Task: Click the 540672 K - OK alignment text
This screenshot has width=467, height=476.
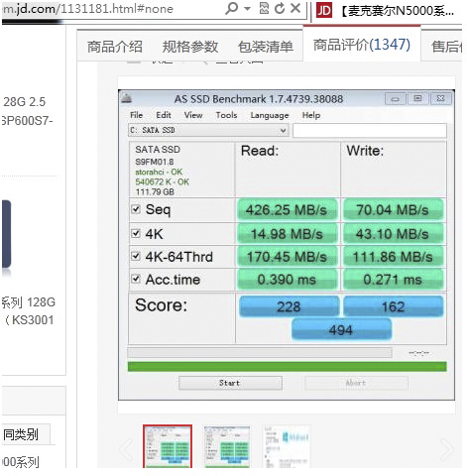Action: coord(162,181)
